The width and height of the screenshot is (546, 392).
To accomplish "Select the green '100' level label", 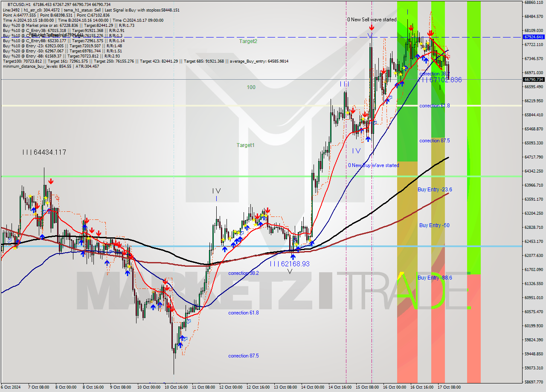I will [251, 87].
